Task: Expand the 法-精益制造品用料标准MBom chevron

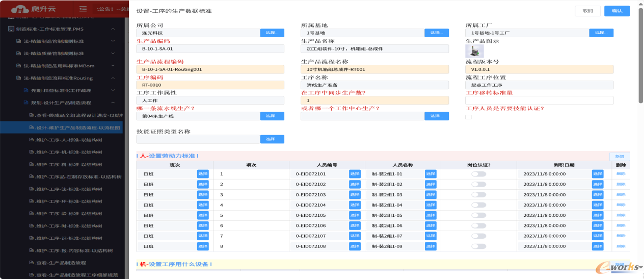Action: 113,66
